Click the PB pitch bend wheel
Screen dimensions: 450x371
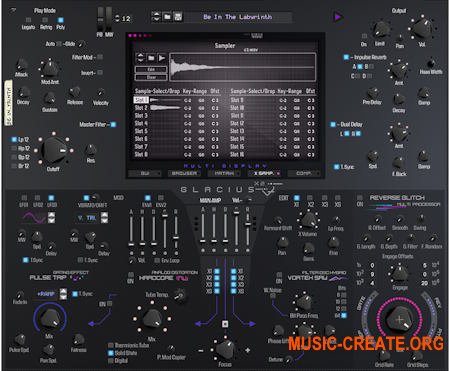[x=100, y=18]
